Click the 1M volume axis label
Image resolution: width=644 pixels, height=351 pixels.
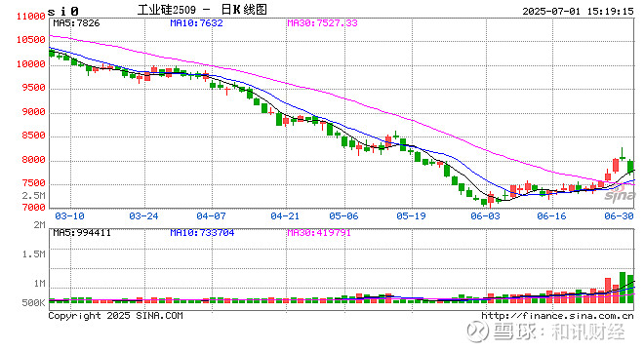(39, 284)
